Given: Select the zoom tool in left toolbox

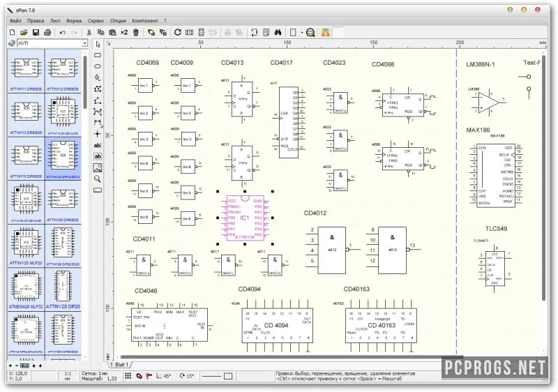Looking at the screenshot, I should pyautogui.click(x=98, y=179).
